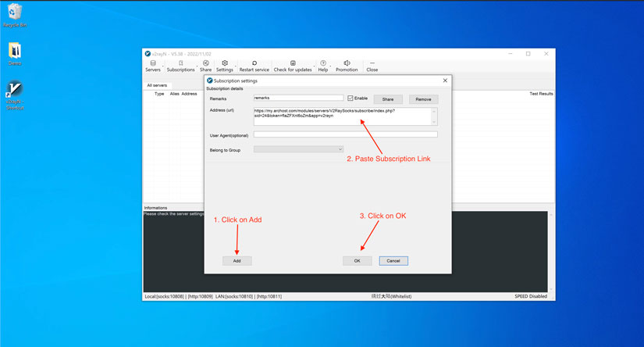The width and height of the screenshot is (644, 347).
Task: Open the Servers toolbar menu
Action: 153,66
